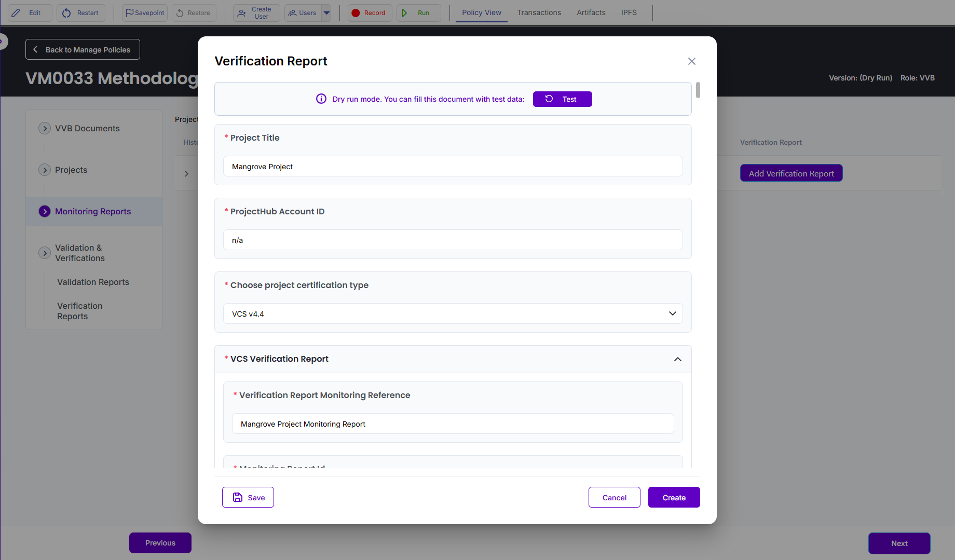
Task: Click the Create User icon
Action: point(242,13)
